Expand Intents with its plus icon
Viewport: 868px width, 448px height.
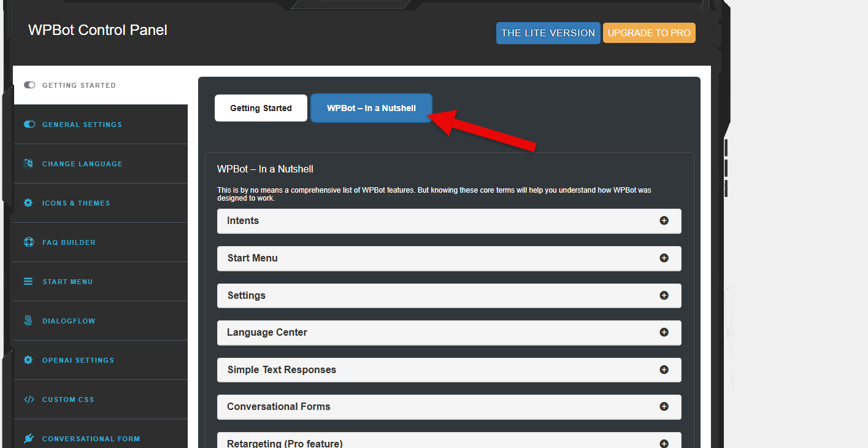coord(664,220)
